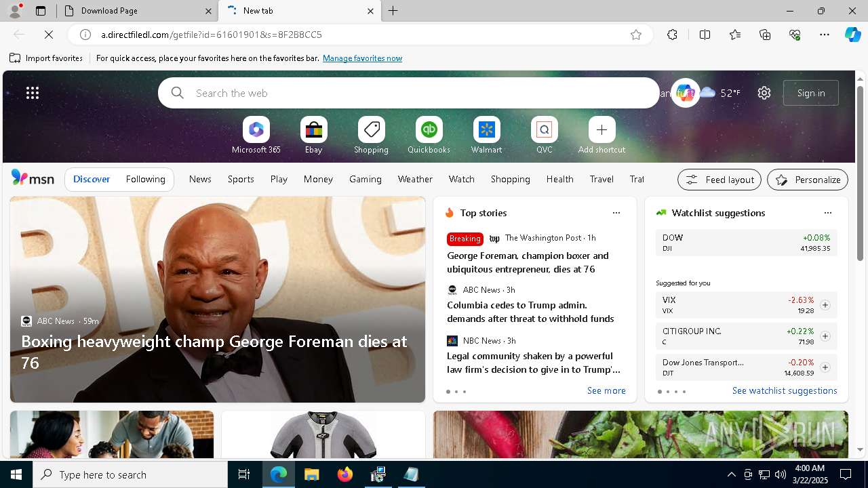Close the New tab tab
This screenshot has width=868, height=488.
pyautogui.click(x=370, y=11)
